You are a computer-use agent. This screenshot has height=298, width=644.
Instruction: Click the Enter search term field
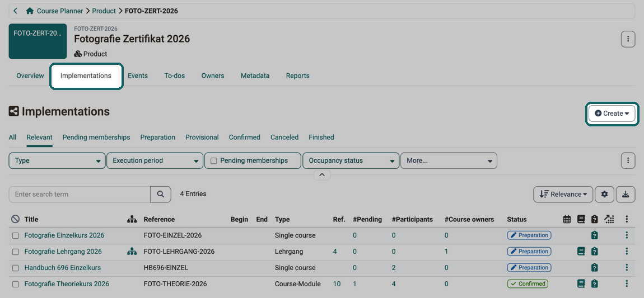coord(80,195)
